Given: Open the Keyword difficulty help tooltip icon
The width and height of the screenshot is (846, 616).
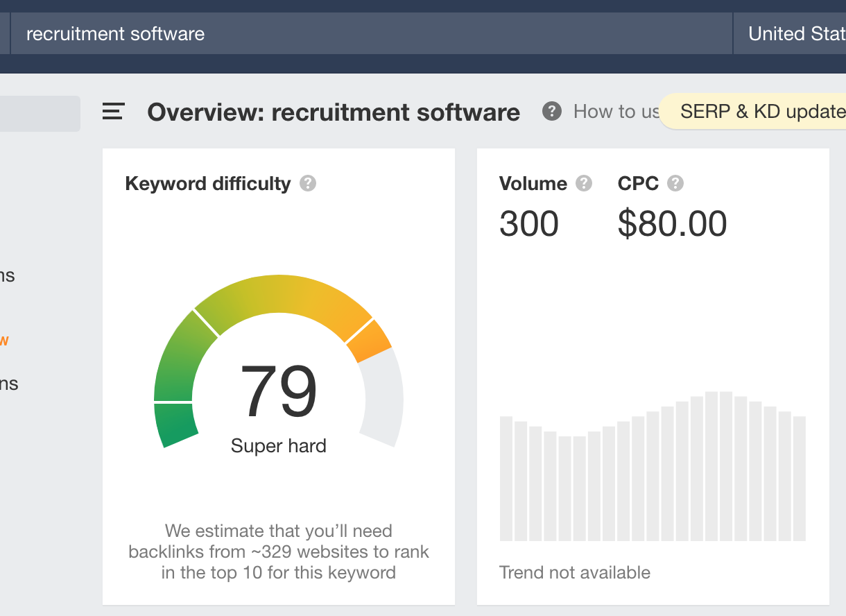Looking at the screenshot, I should [308, 184].
